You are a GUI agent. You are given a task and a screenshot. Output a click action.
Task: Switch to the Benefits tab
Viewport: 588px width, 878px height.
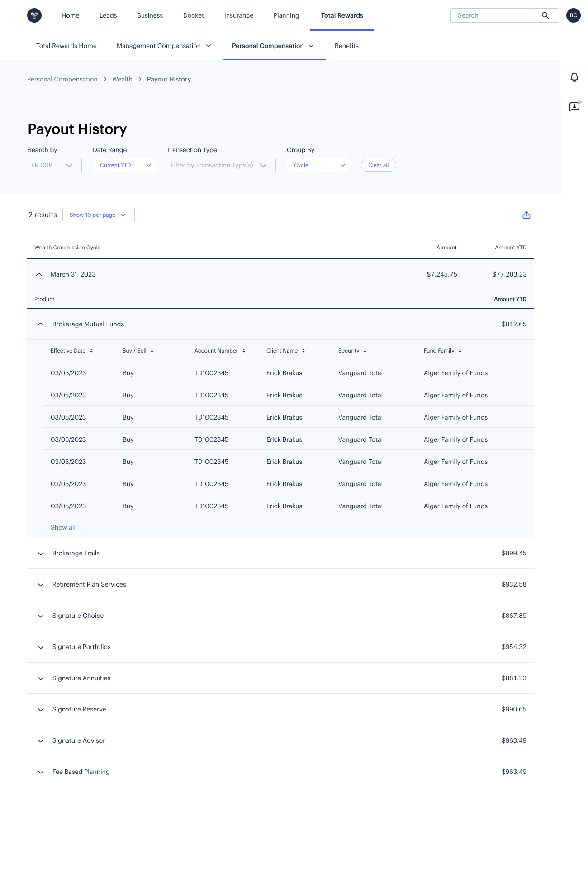click(346, 46)
